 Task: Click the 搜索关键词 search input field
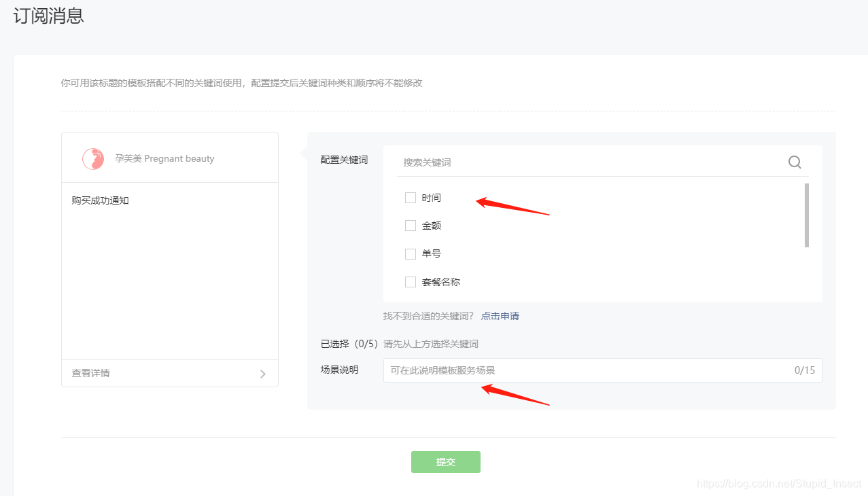click(510, 162)
